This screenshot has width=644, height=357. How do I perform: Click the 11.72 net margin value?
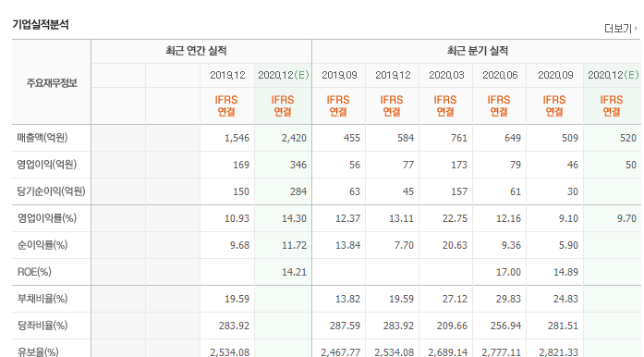(294, 245)
